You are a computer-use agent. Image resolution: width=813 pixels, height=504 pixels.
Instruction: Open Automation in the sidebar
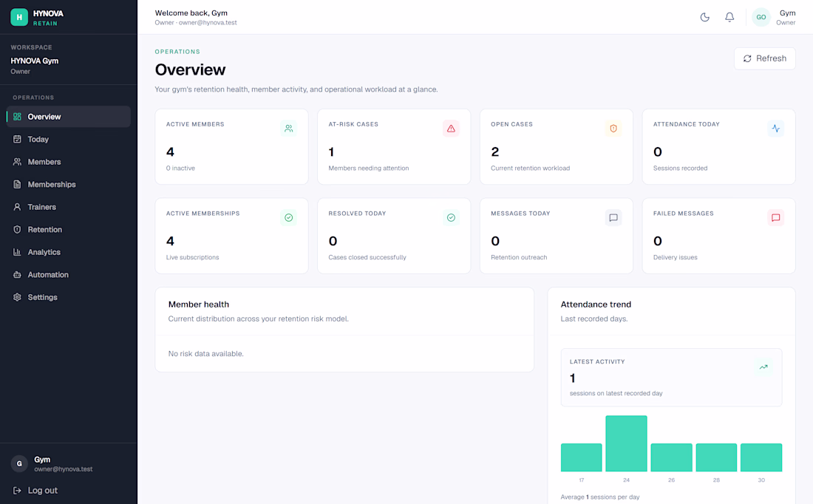[x=69, y=275]
